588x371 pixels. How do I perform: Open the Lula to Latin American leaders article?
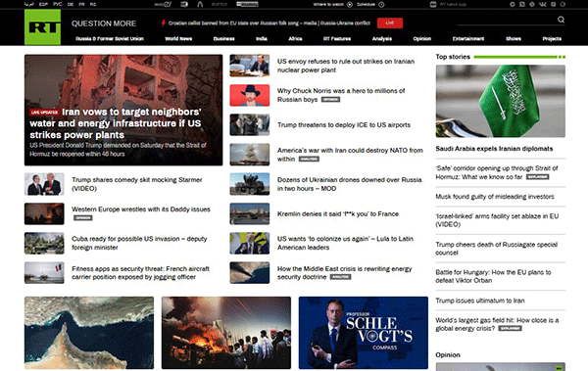(x=345, y=243)
